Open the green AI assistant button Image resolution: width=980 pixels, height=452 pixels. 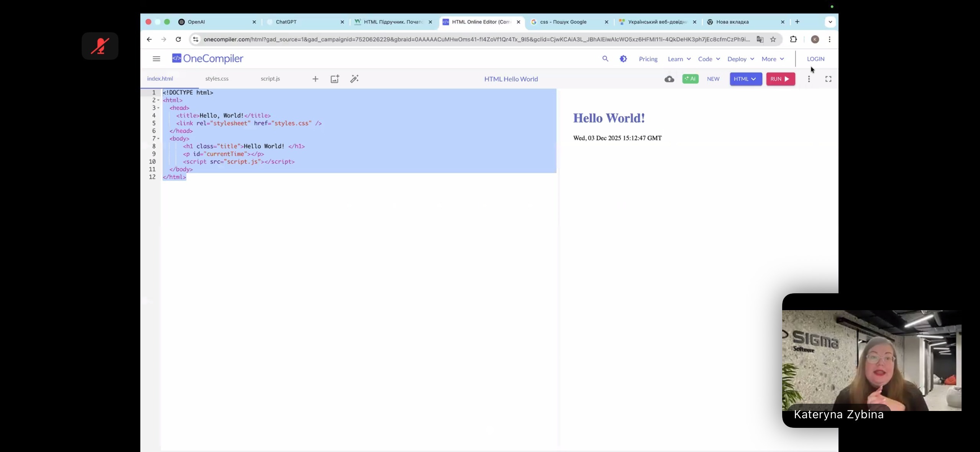click(690, 79)
